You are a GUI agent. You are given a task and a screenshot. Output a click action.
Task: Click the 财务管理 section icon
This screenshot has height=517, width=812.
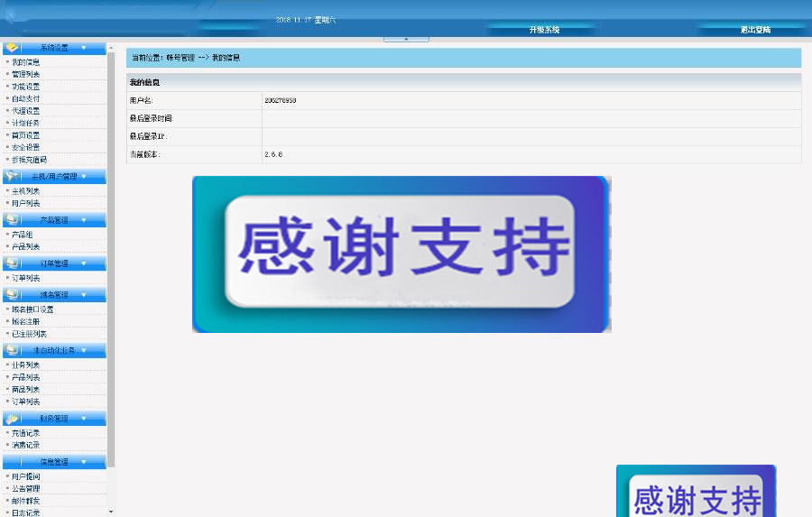(12, 419)
